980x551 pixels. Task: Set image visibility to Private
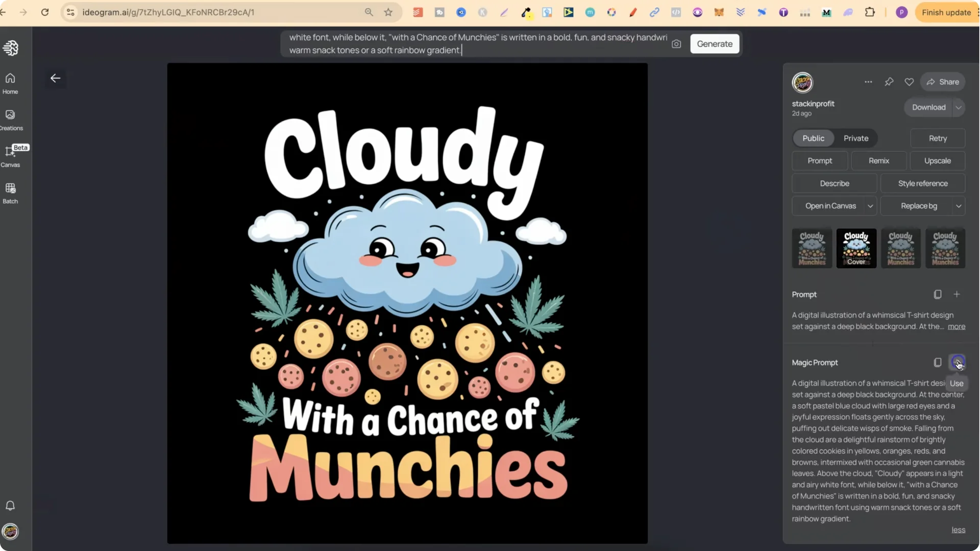click(x=855, y=138)
